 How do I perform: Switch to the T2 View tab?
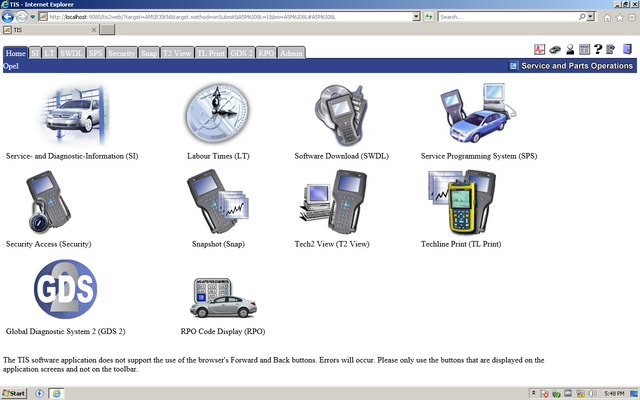point(177,53)
